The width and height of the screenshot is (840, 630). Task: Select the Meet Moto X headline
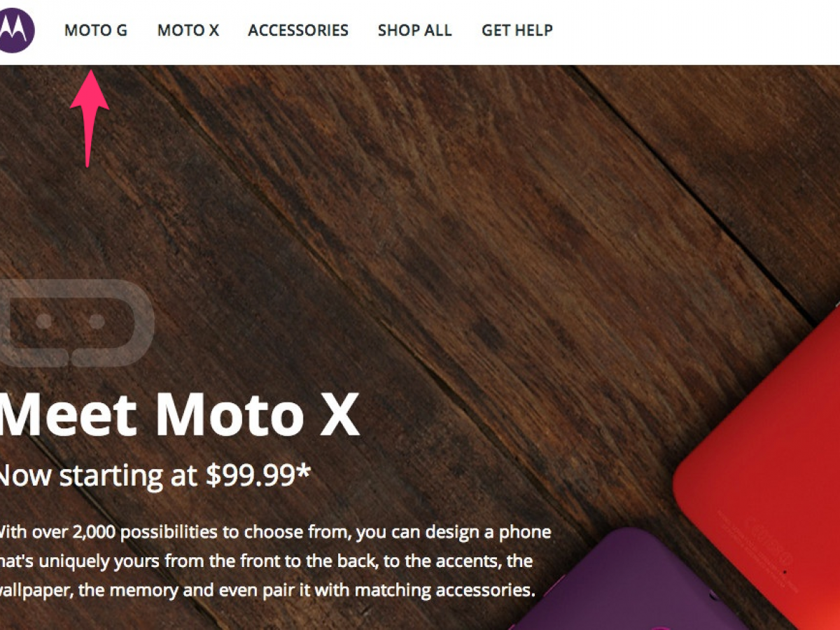point(179,414)
